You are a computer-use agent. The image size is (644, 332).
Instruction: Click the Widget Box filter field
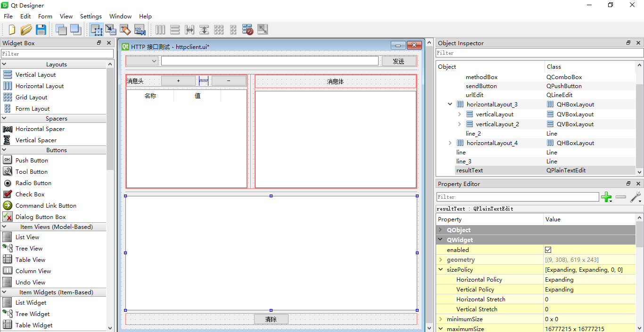coord(57,54)
